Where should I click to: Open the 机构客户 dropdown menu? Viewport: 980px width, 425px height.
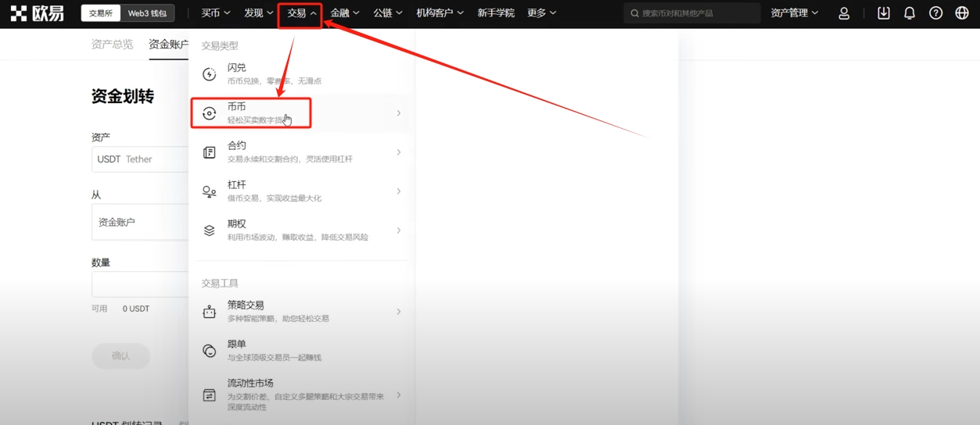pyautogui.click(x=440, y=13)
